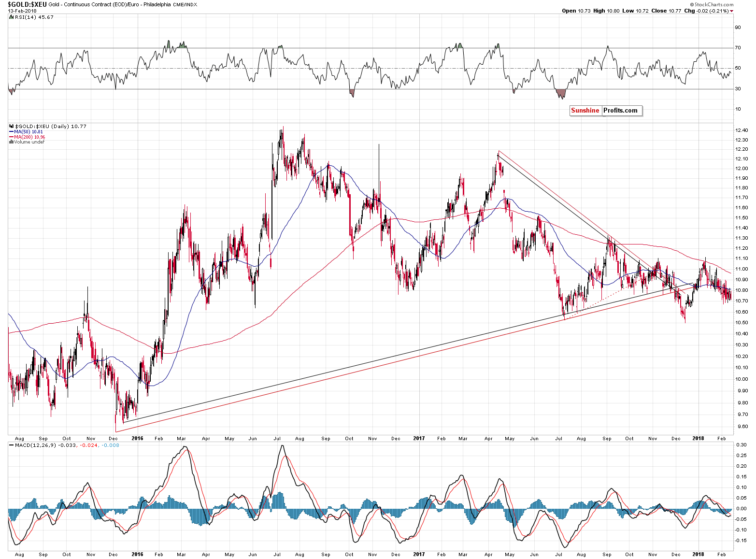Image resolution: width=756 pixels, height=559 pixels.
Task: Click the RSI area-chart icon beside RSI(14)
Action: tap(11, 17)
